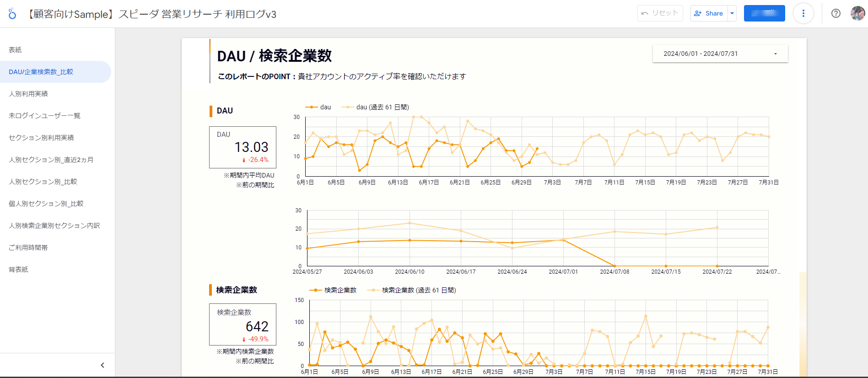Toggle the 検索企業数 legend series
Image resolution: width=868 pixels, height=378 pixels.
[x=333, y=290]
